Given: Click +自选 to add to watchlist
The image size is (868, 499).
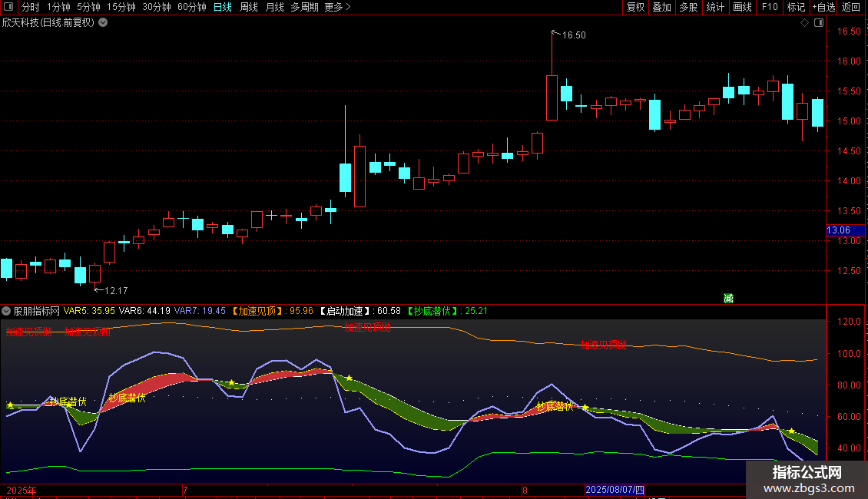Looking at the screenshot, I should point(823,7).
